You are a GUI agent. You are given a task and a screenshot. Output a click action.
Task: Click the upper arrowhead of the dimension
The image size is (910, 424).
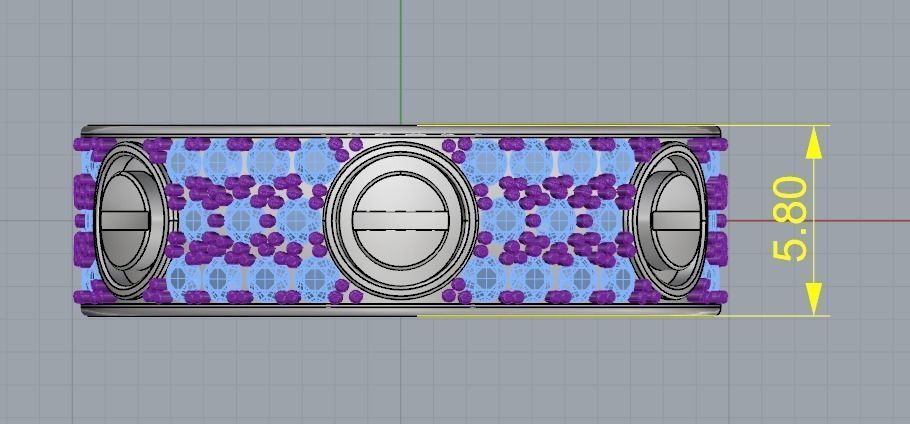(x=814, y=142)
